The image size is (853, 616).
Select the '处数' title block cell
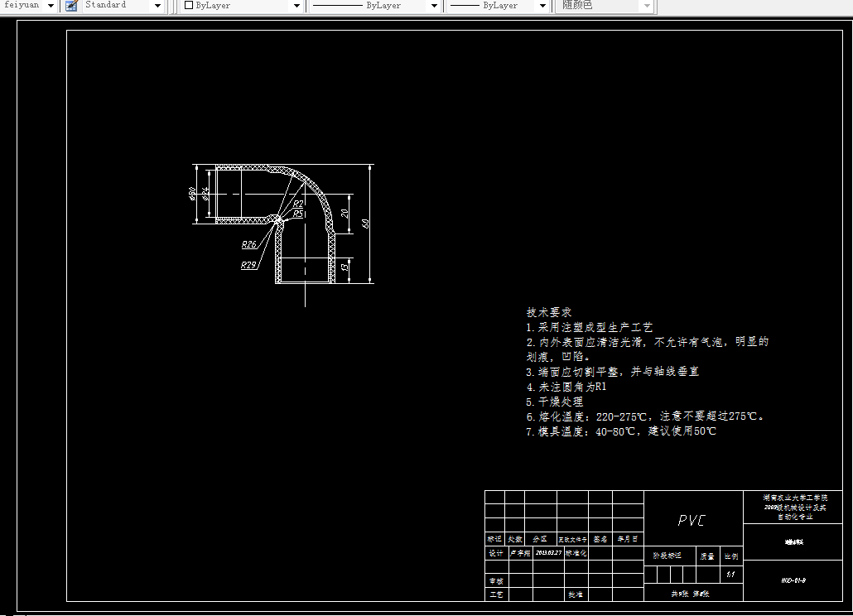pos(514,539)
